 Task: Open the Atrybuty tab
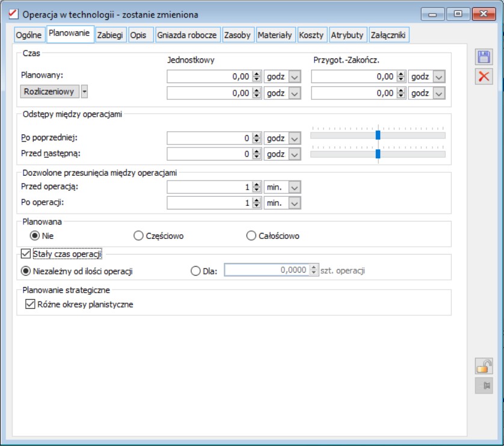pos(347,35)
